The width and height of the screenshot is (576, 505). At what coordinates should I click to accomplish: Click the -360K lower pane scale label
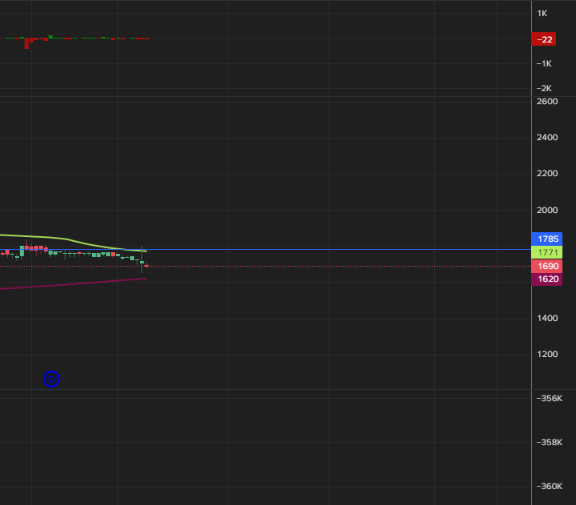[x=549, y=486]
